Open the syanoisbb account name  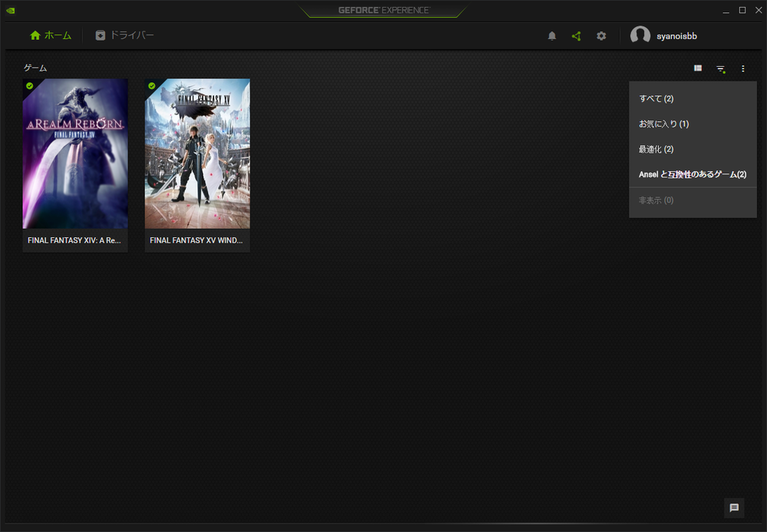coord(676,36)
